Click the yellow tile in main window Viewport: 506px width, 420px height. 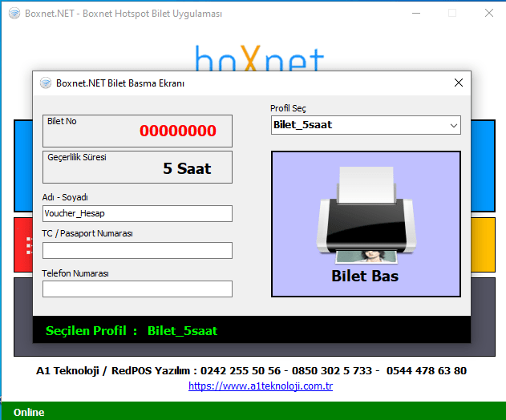pyautogui.click(x=483, y=244)
